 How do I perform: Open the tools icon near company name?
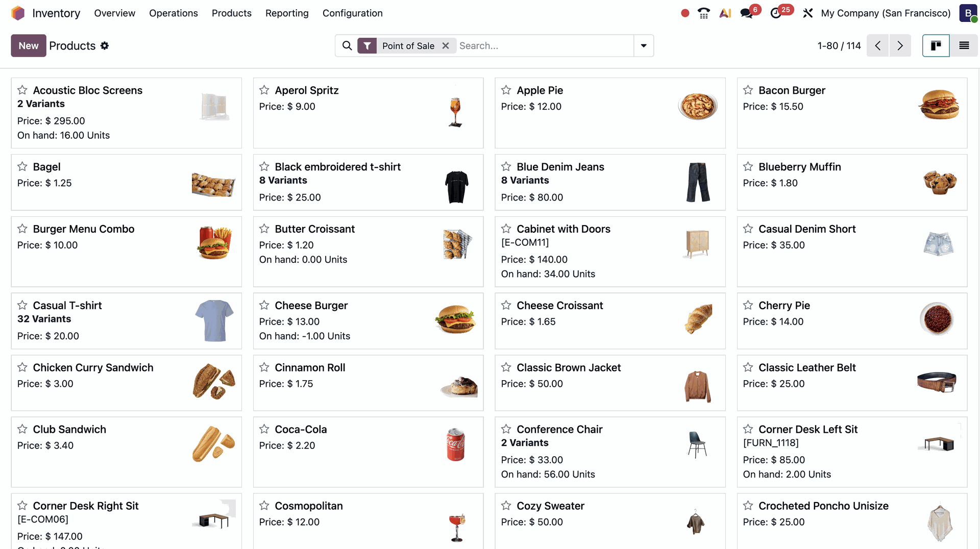[808, 13]
